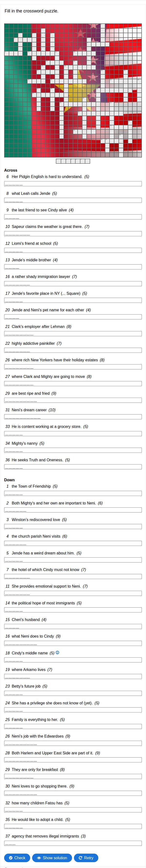Select the field for 'Cheri's husband' clue
This screenshot has width=146, height=868.
pos(73,626)
